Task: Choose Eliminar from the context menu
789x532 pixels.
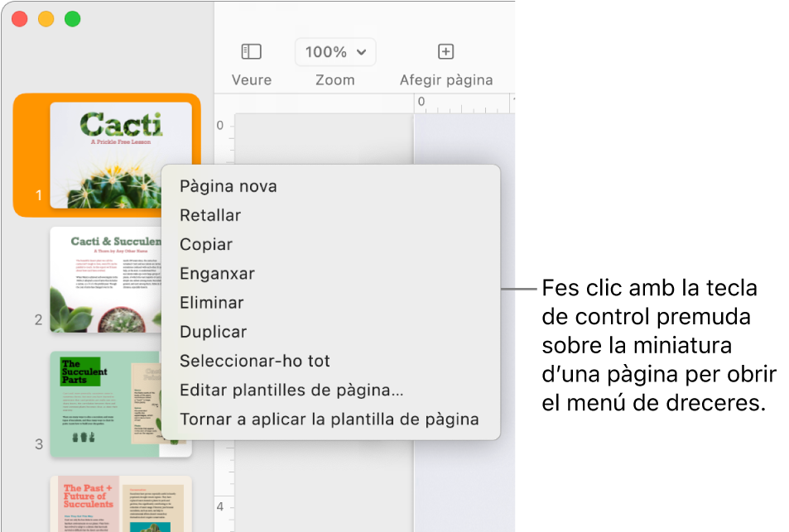Action: click(330, 303)
